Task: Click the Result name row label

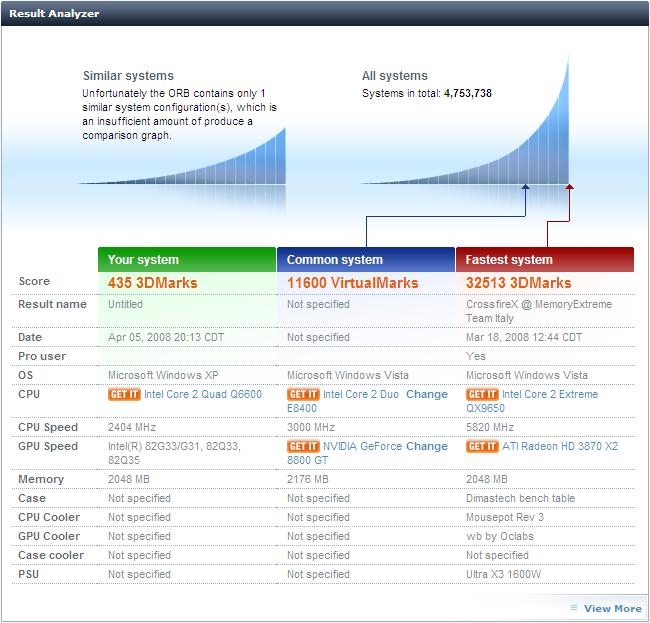Action: 52,304
